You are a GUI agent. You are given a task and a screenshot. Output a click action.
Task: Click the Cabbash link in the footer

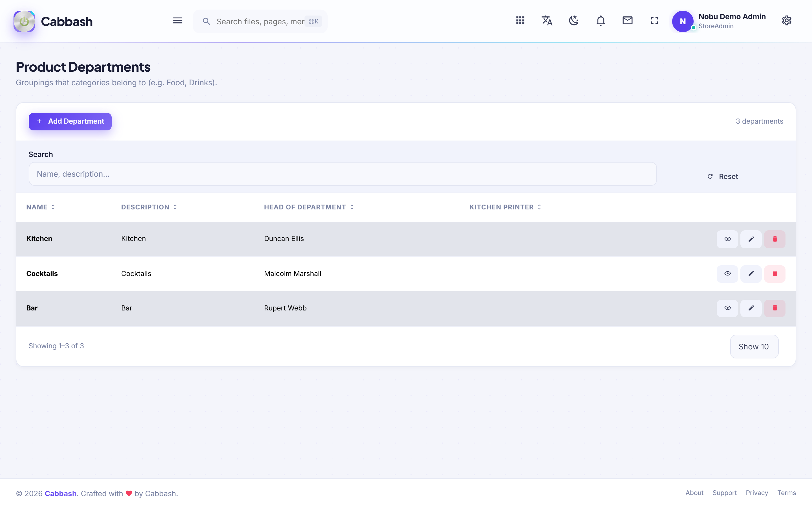click(61, 493)
